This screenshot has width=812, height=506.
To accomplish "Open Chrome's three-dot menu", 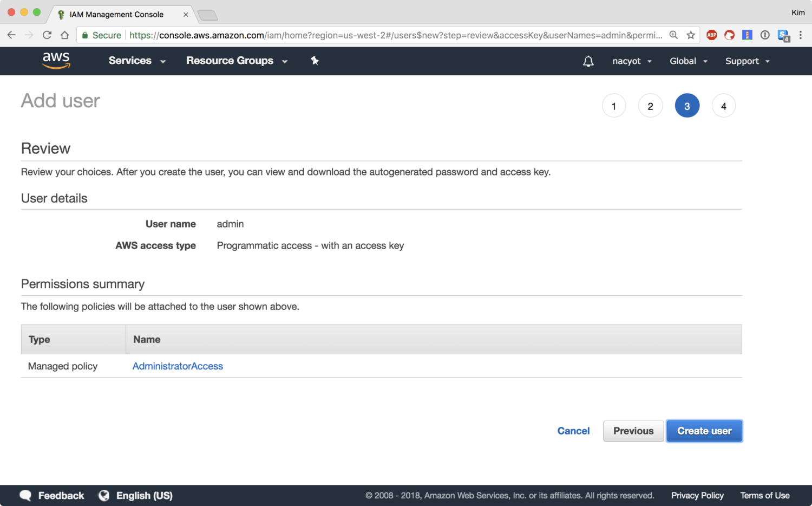I will click(x=800, y=35).
